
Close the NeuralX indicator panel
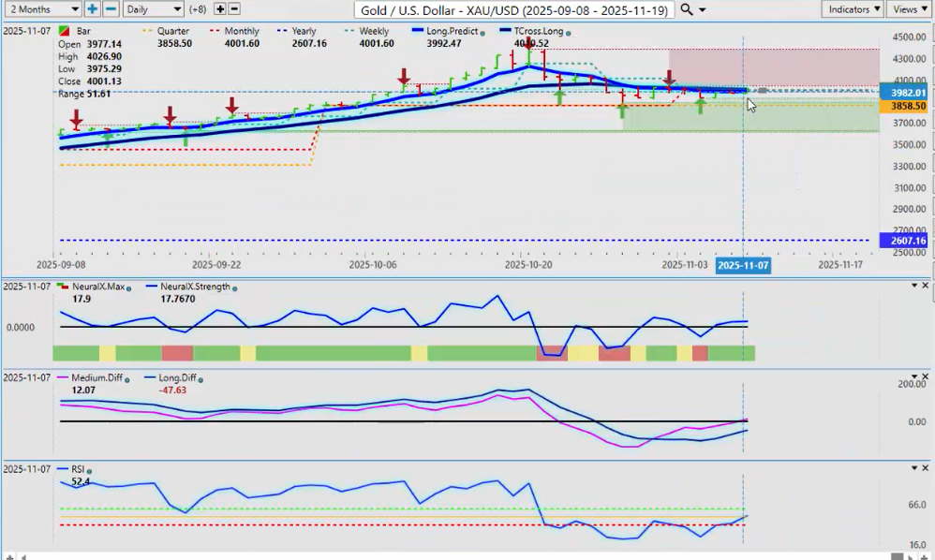coord(927,286)
